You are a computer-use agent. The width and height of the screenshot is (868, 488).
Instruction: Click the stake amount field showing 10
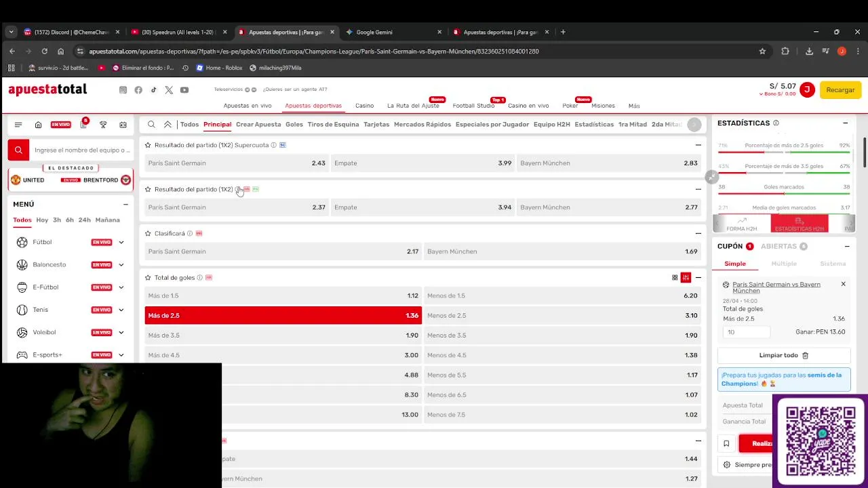click(746, 332)
